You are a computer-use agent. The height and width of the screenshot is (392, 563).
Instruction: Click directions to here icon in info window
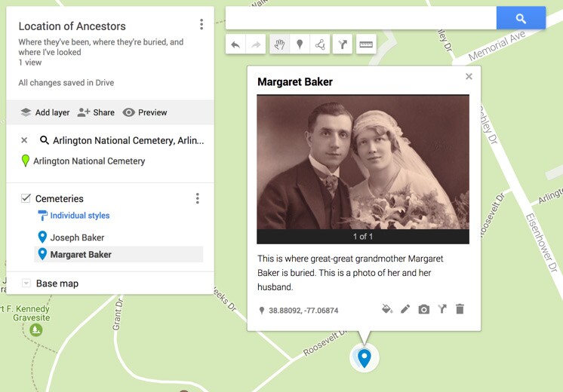[x=442, y=309]
